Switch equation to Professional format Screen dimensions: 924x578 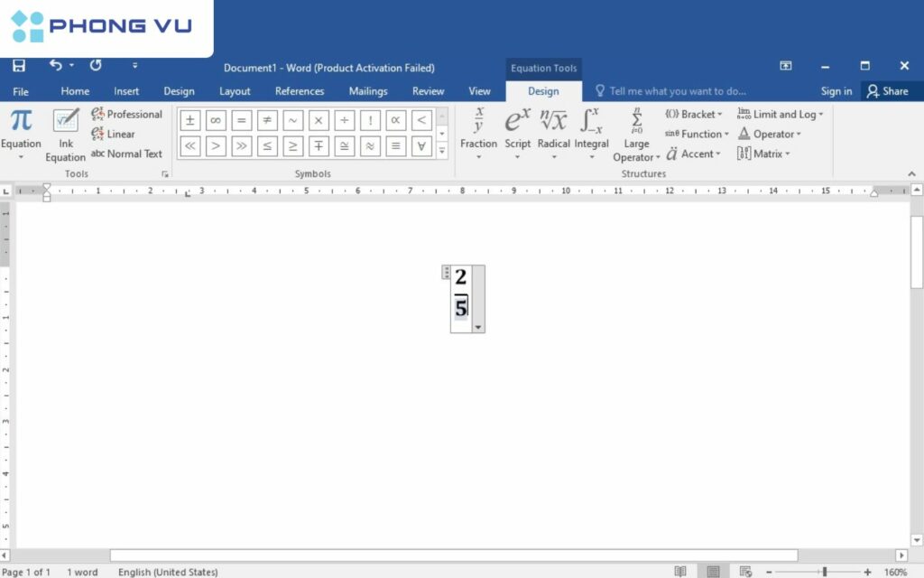[x=126, y=115]
